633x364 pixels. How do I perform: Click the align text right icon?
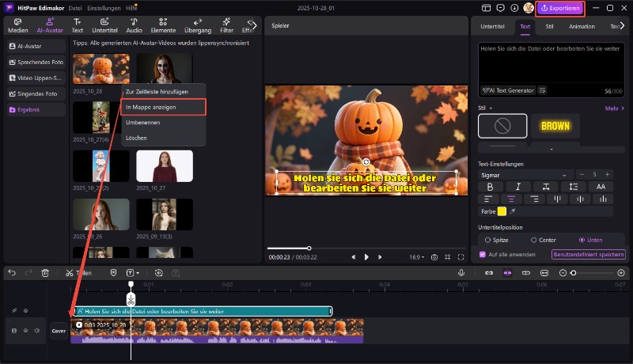pos(534,199)
